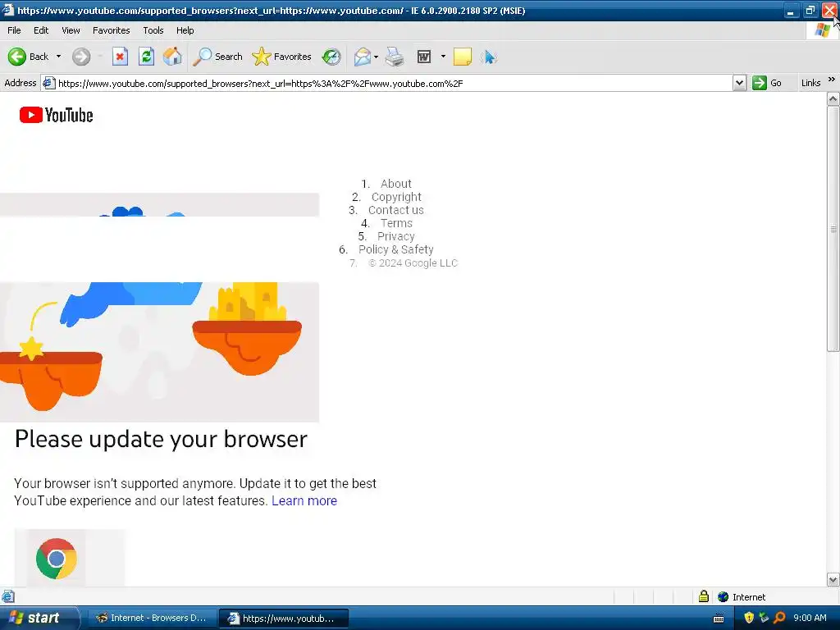Viewport: 840px width, 630px height.
Task: Refresh the page with the green arrows icon
Action: click(x=146, y=57)
